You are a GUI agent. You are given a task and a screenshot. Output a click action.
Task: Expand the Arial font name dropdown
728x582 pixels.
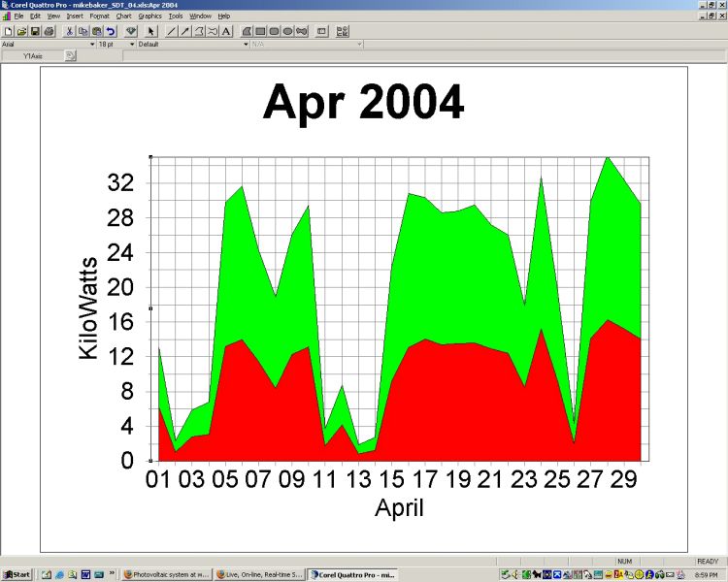click(92, 45)
